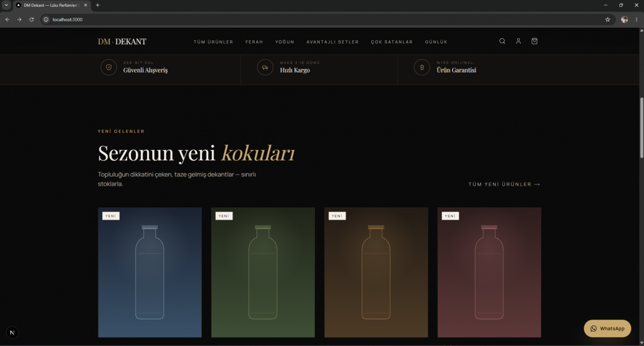Image resolution: width=644 pixels, height=346 pixels.
Task: Bookmark this page with the star icon
Action: click(x=608, y=20)
